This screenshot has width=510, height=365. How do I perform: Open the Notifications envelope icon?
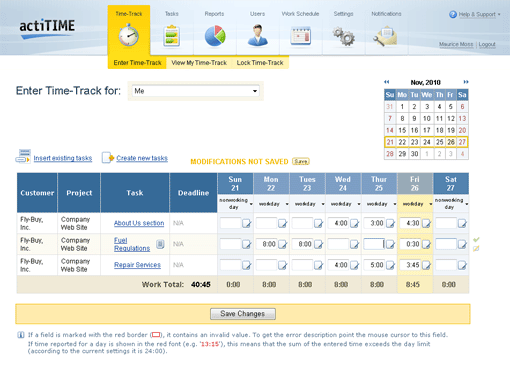pos(385,36)
